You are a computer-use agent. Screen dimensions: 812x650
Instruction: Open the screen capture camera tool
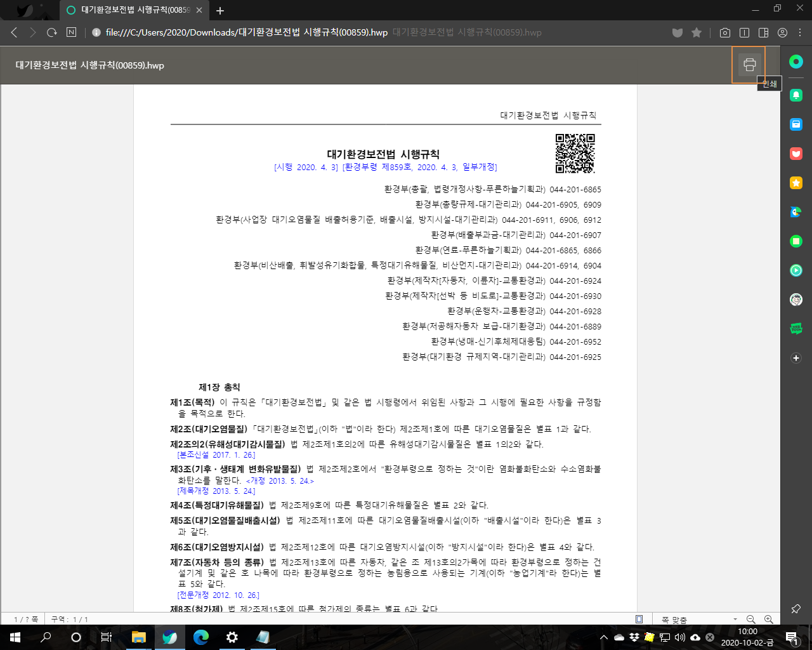click(725, 32)
